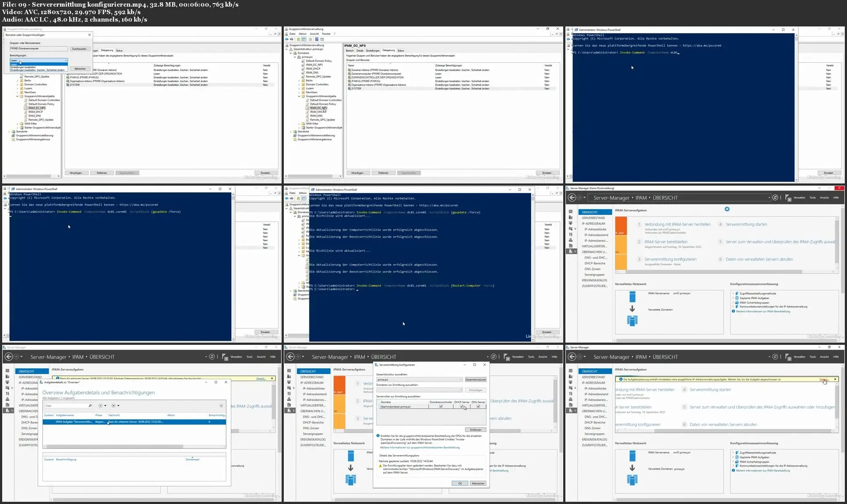Dismiss the Aufgabenplanung notification bar with its X
The width and height of the screenshot is (847, 504).
click(x=835, y=379)
